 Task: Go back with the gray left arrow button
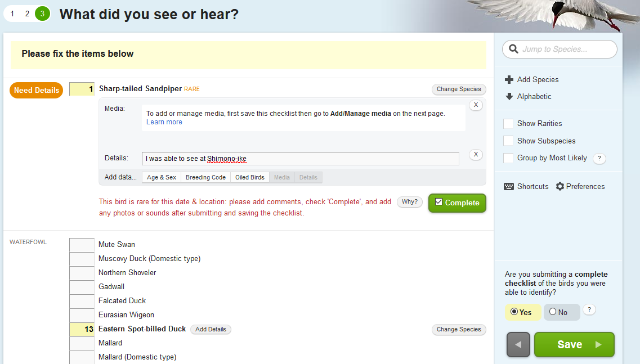click(x=518, y=344)
